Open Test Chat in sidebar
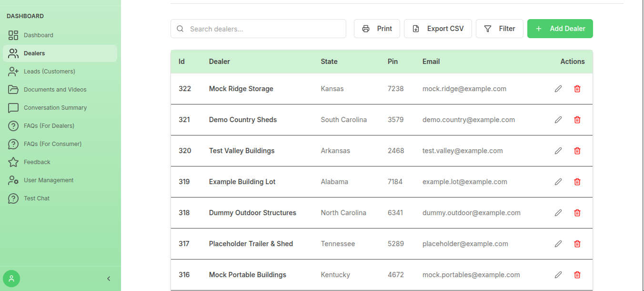 (60, 198)
